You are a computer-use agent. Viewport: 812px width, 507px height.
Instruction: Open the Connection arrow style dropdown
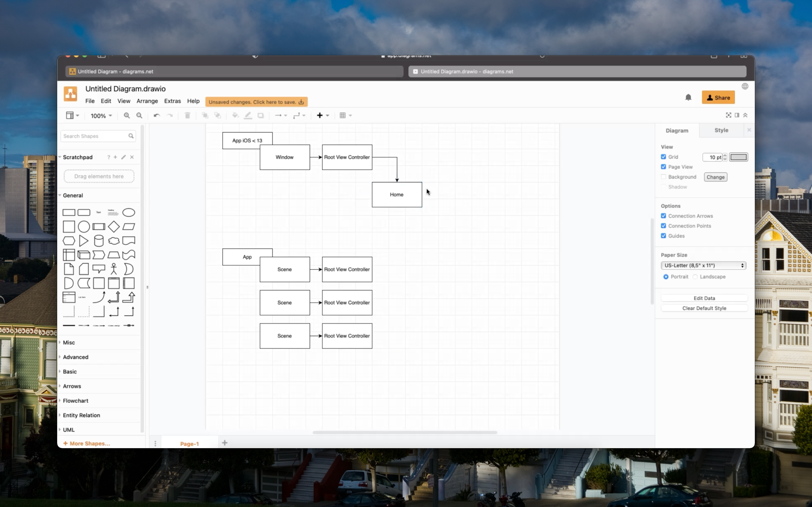(281, 115)
